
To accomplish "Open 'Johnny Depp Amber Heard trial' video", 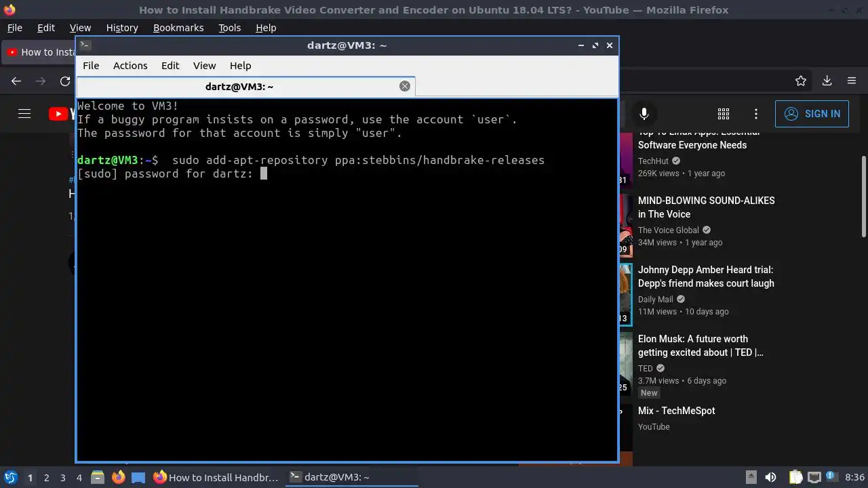I will point(706,277).
